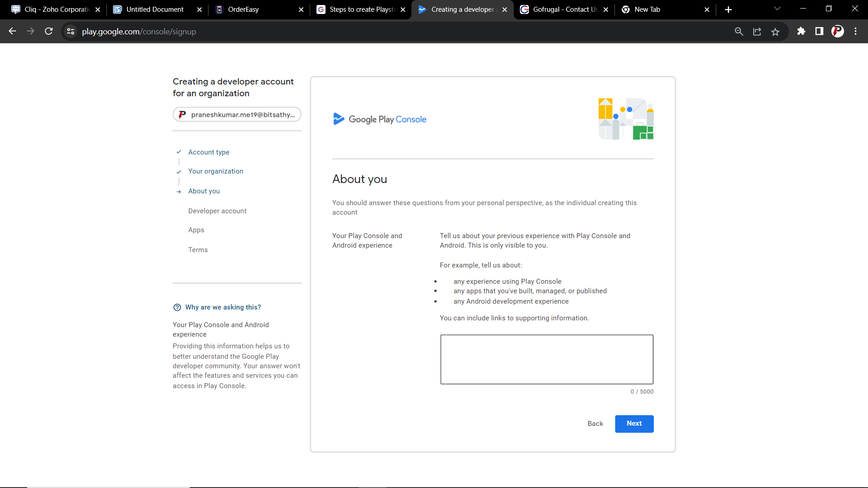The height and width of the screenshot is (488, 868).
Task: Open the Extensions puzzle icon
Action: click(x=801, y=31)
